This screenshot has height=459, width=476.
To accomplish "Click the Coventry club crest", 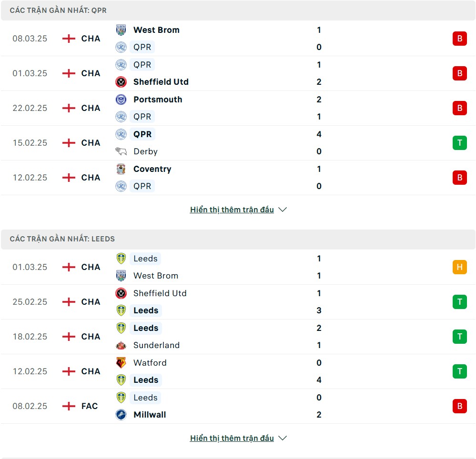I will pyautogui.click(x=121, y=169).
